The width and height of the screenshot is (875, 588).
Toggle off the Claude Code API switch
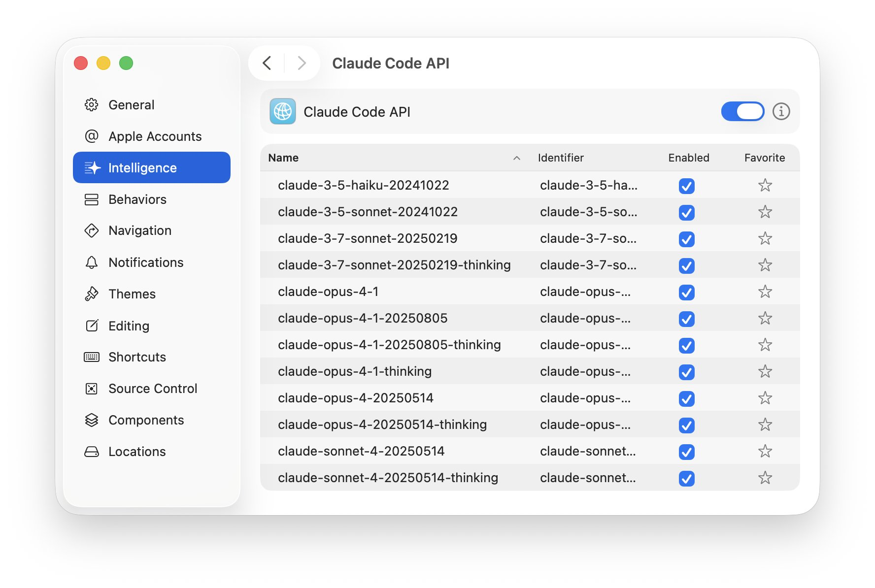[x=743, y=111]
